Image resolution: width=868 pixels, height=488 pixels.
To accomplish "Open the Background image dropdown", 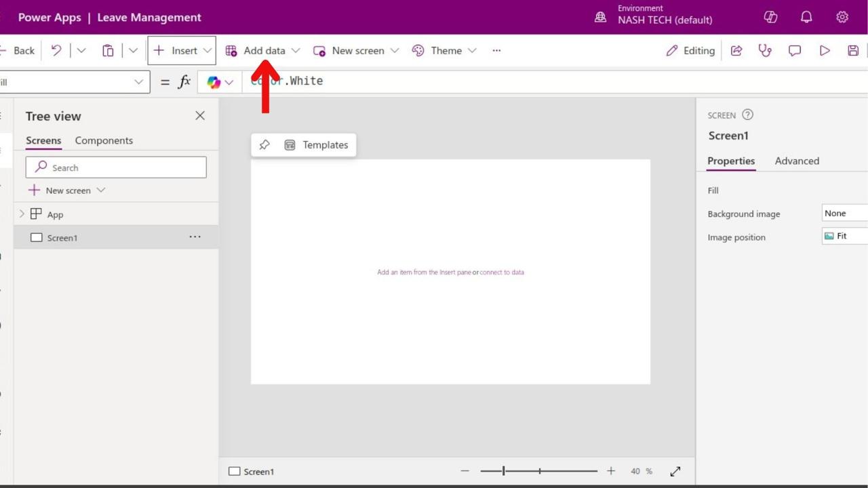I will (x=844, y=213).
